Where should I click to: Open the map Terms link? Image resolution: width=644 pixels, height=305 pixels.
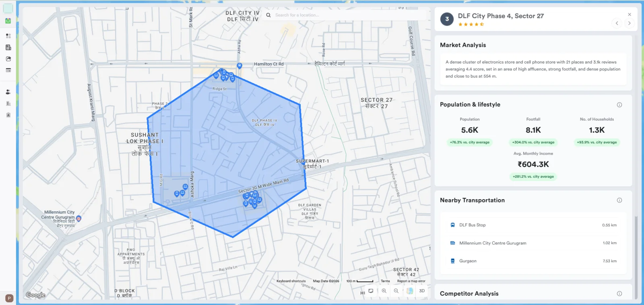385,281
